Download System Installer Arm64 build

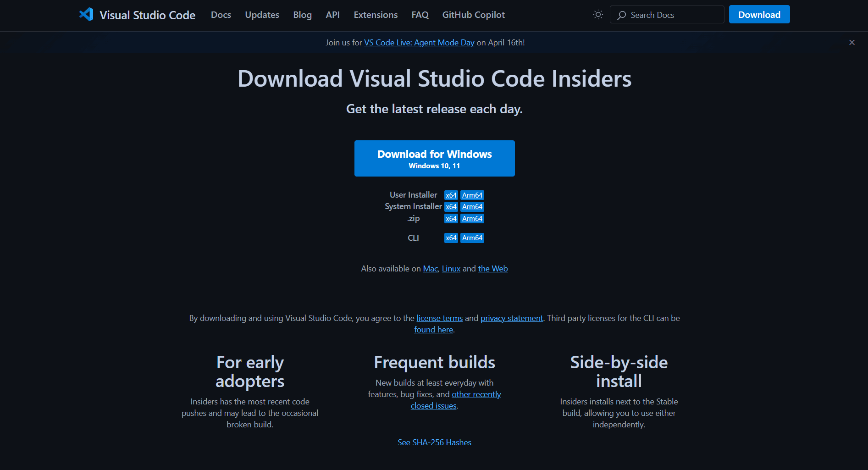[472, 207]
